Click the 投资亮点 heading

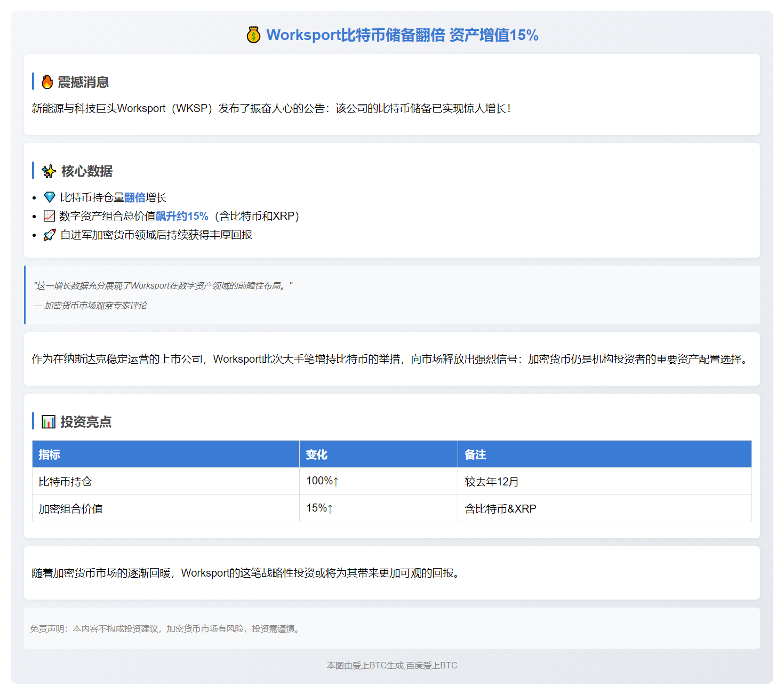pyautogui.click(x=86, y=422)
